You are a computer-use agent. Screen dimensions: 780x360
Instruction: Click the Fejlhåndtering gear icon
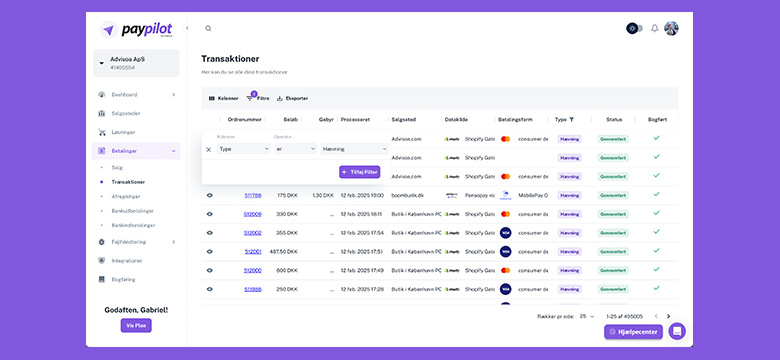[101, 242]
